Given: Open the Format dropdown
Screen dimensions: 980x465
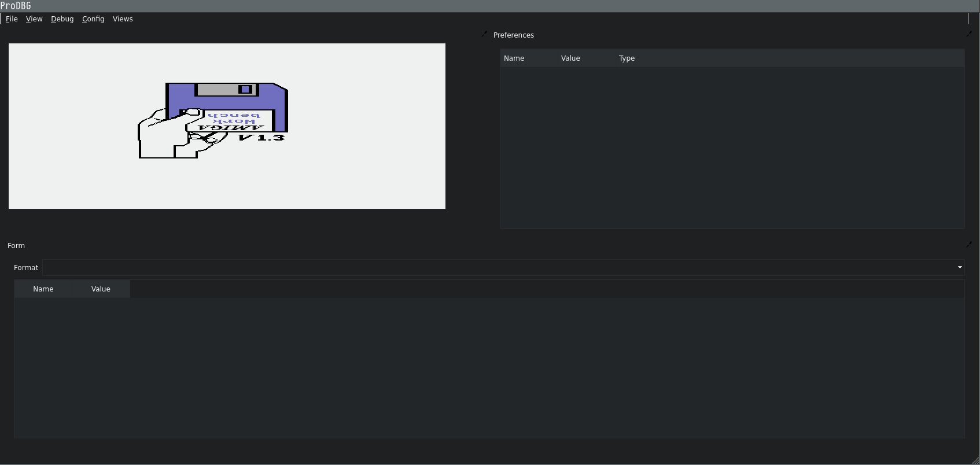Looking at the screenshot, I should tap(503, 267).
